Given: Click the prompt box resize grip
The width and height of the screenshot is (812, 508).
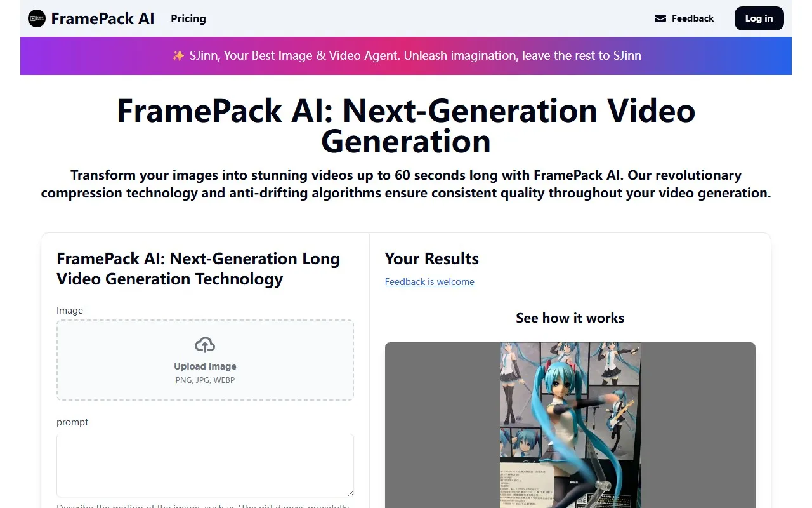Looking at the screenshot, I should 349,492.
